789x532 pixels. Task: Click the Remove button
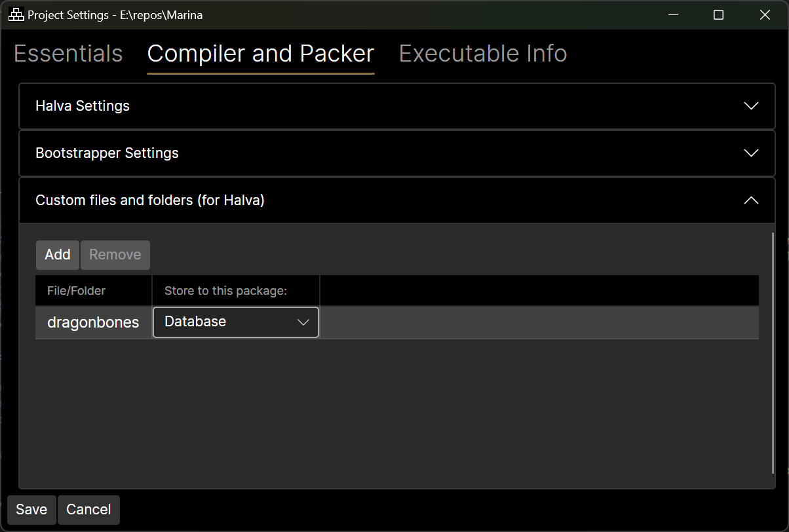tap(115, 255)
